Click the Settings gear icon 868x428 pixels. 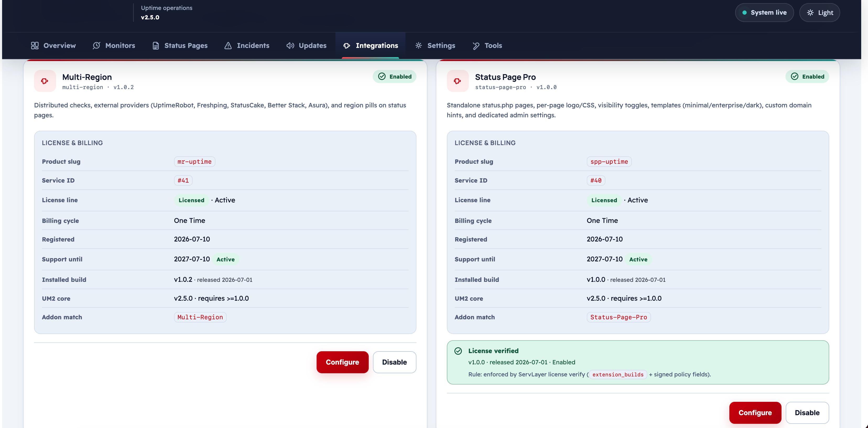(419, 46)
